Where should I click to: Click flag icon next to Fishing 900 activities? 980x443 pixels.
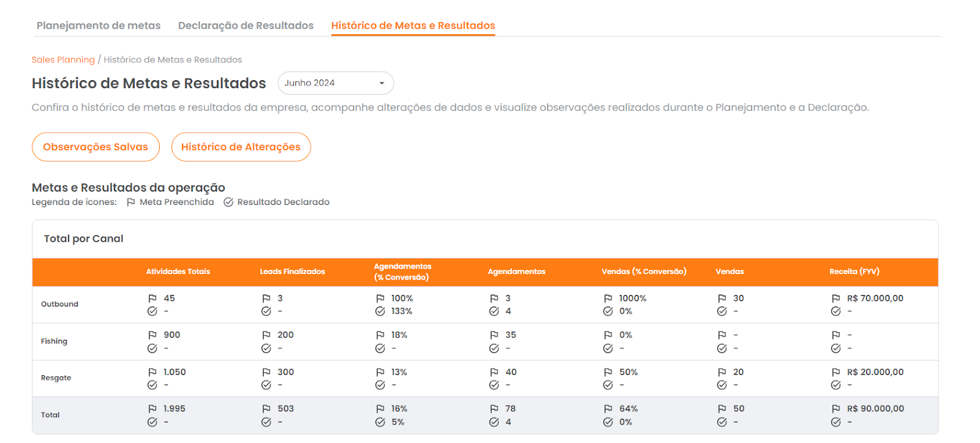pyautogui.click(x=153, y=335)
